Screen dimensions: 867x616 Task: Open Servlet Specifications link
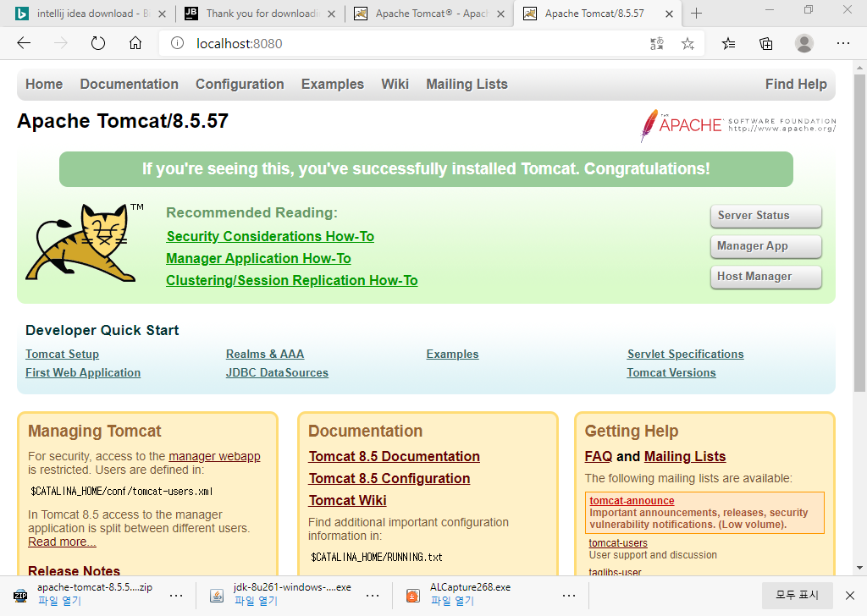686,355
